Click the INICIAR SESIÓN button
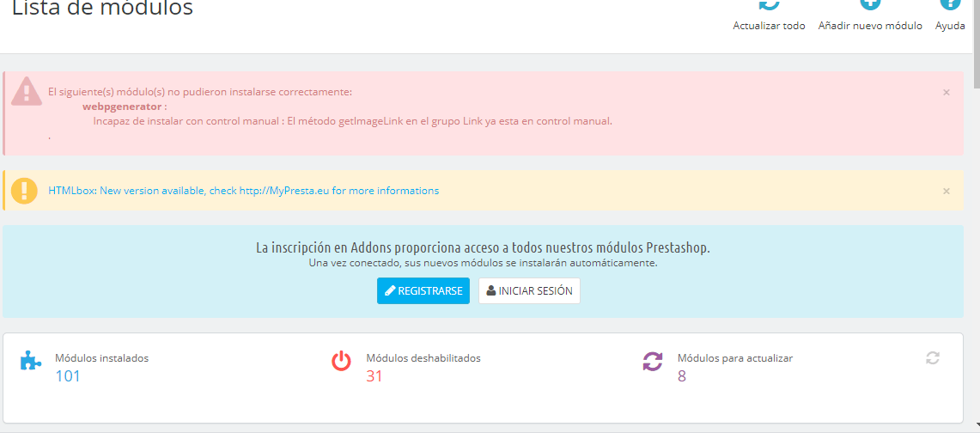The width and height of the screenshot is (980, 433). coord(529,291)
